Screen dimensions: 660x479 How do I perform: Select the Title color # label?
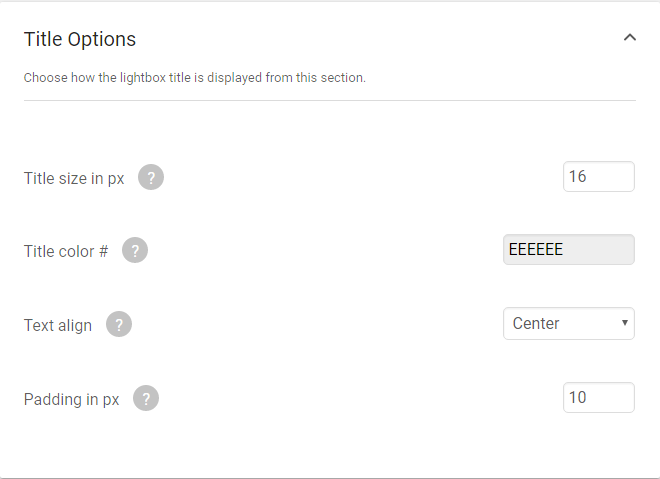(66, 251)
